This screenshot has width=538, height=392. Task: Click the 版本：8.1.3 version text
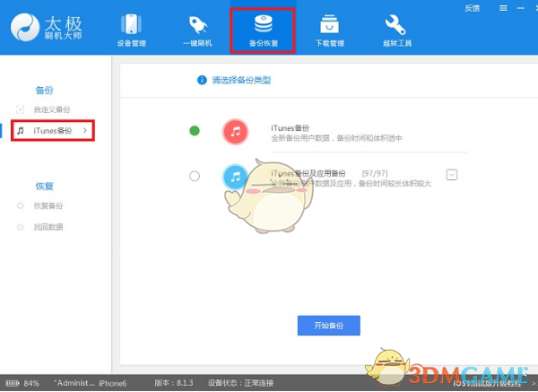[174, 383]
